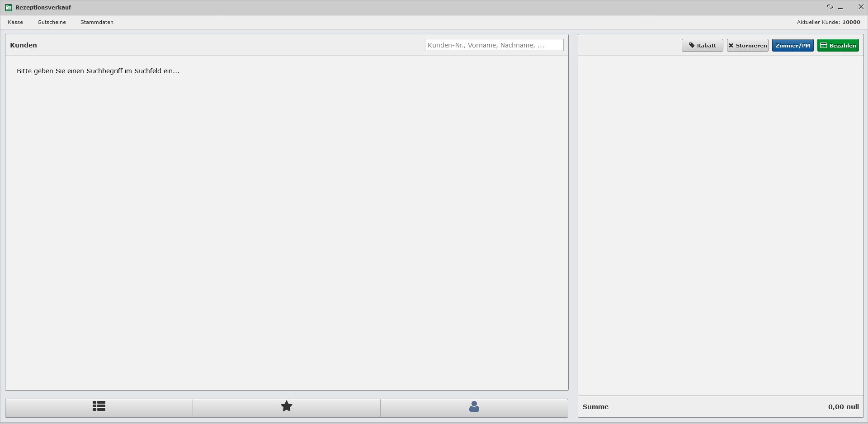Click the Kunden panel heading
Image resolution: width=868 pixels, height=424 pixels.
coord(24,45)
